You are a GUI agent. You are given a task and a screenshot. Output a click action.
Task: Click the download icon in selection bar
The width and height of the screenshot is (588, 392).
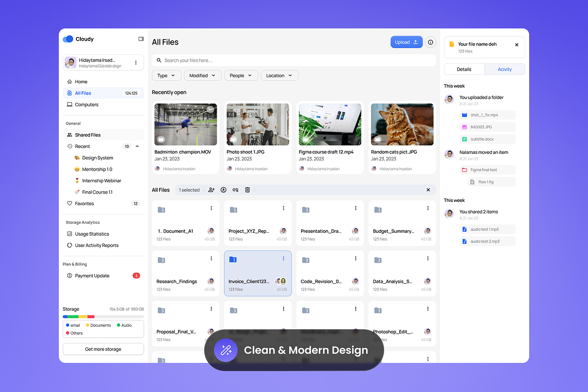223,190
